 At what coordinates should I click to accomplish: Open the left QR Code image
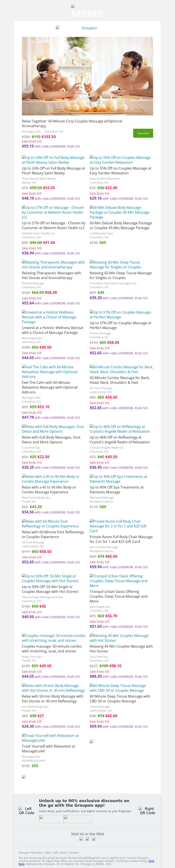(x=26, y=810)
